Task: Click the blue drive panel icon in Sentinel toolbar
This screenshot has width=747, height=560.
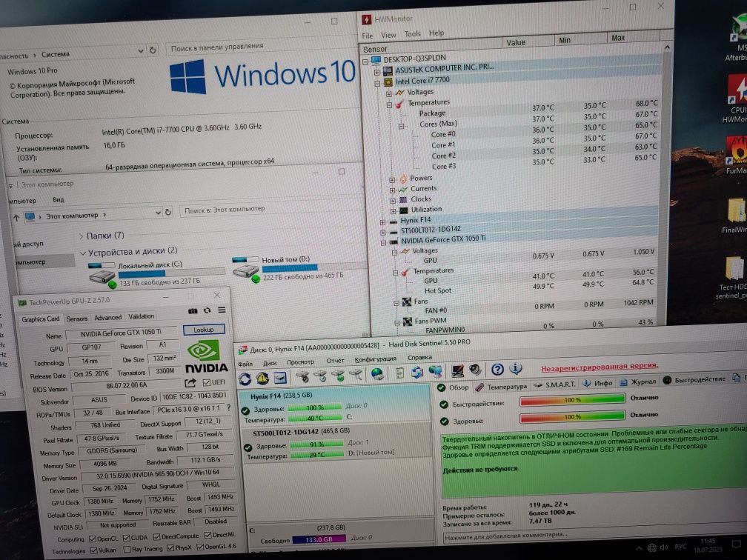Action: tap(280, 378)
